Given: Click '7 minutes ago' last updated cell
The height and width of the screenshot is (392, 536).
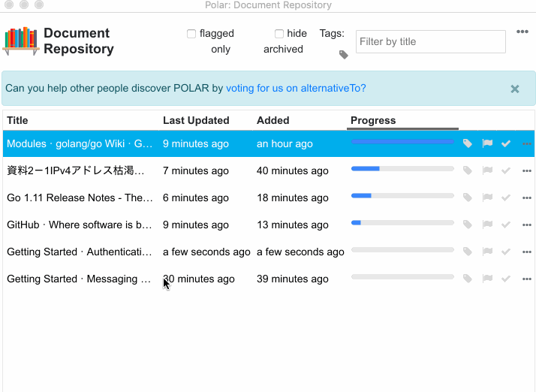Looking at the screenshot, I should (196, 170).
